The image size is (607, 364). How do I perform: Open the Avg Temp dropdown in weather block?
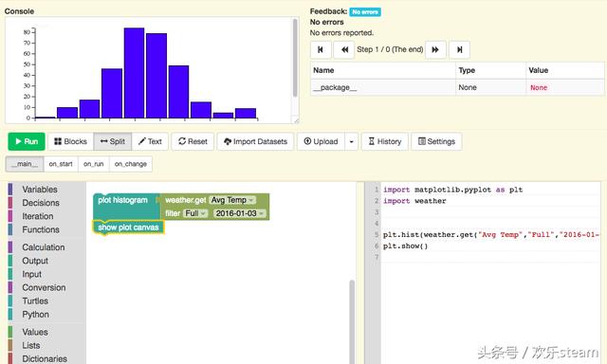[231, 200]
